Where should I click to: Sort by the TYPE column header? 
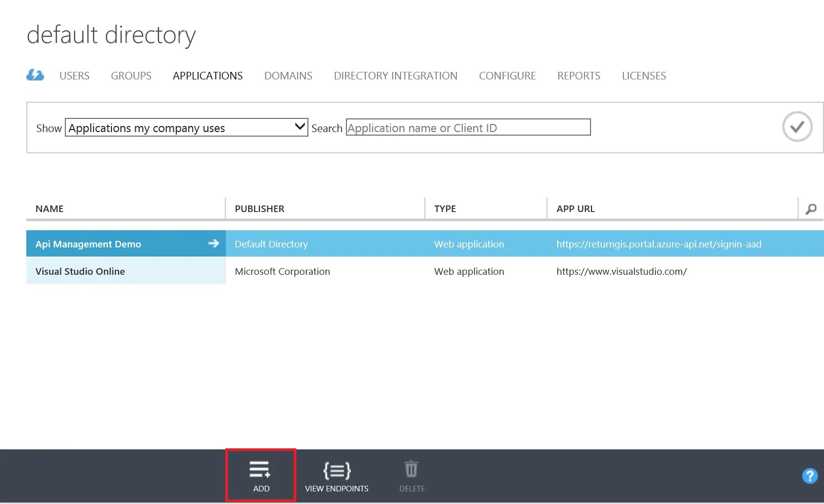tap(445, 209)
